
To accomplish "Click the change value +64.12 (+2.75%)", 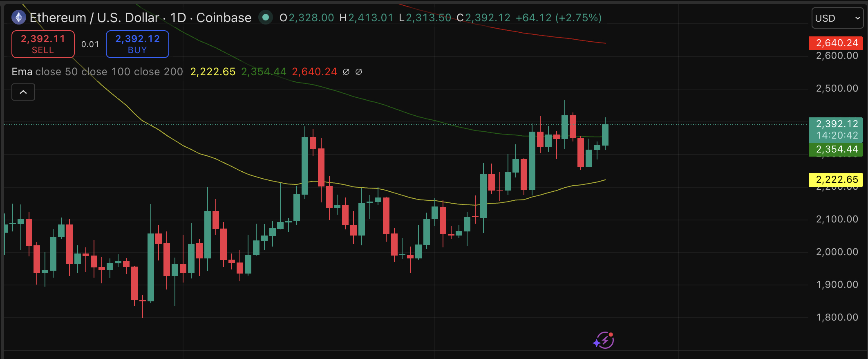I will click(558, 18).
